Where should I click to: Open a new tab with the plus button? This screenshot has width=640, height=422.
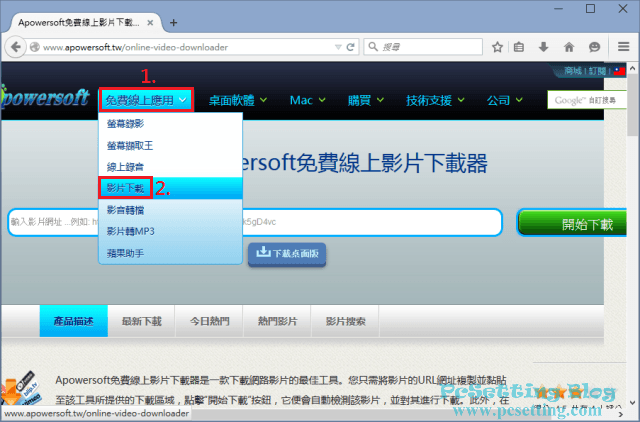point(173,23)
